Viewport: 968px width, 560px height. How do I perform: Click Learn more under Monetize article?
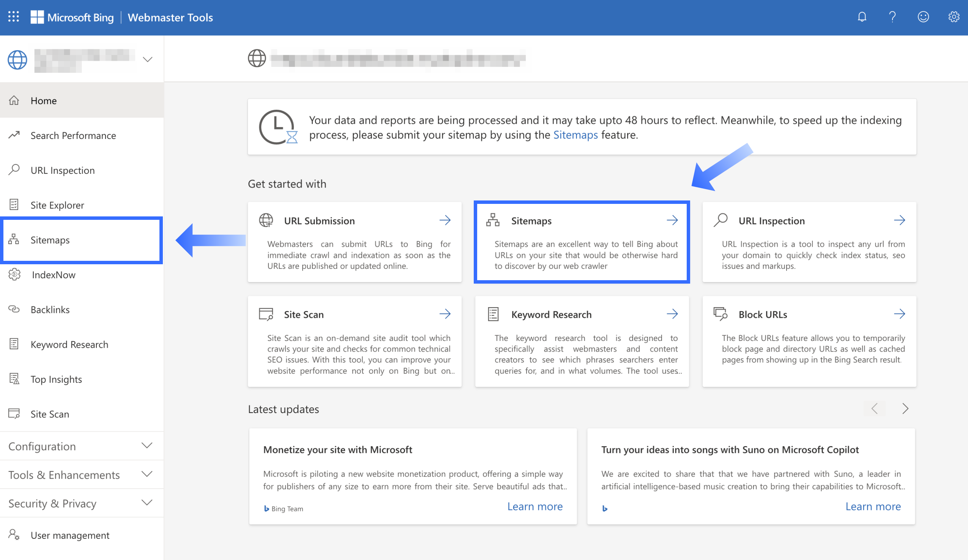pyautogui.click(x=535, y=506)
